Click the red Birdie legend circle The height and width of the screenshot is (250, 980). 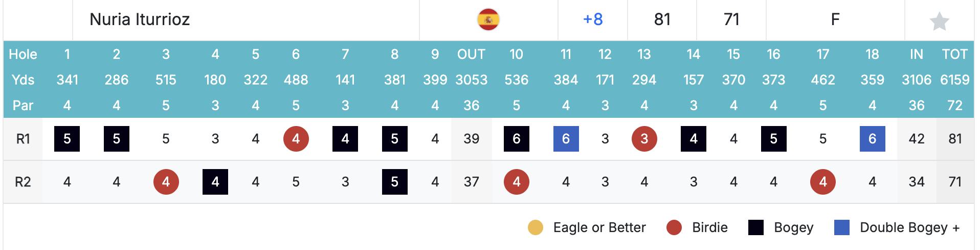coord(674,227)
